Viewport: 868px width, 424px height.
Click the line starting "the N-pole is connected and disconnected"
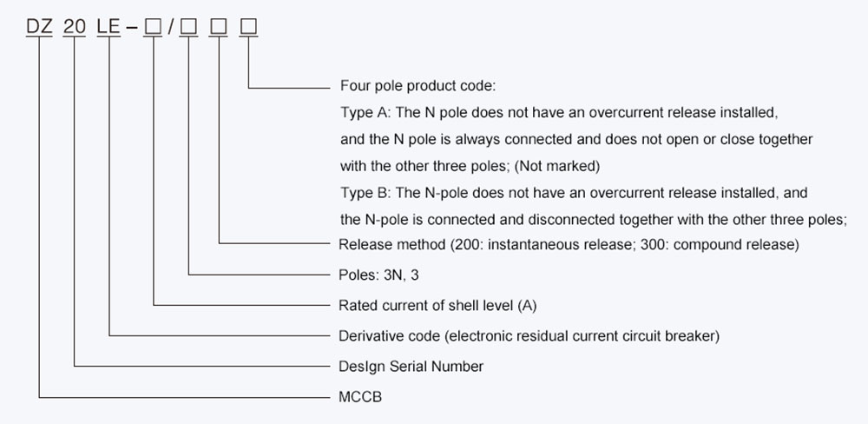tap(593, 218)
